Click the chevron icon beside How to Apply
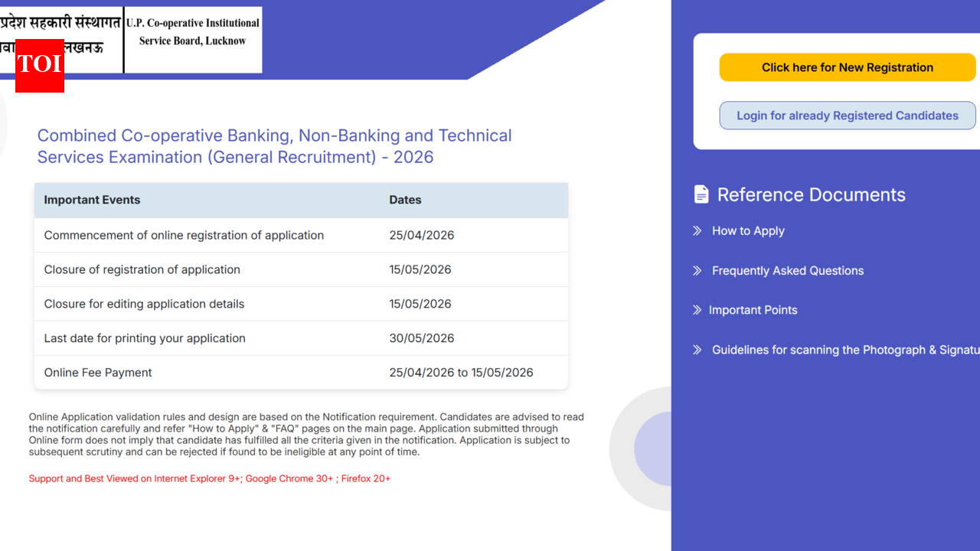Viewport: 980px width, 551px height. pos(697,231)
